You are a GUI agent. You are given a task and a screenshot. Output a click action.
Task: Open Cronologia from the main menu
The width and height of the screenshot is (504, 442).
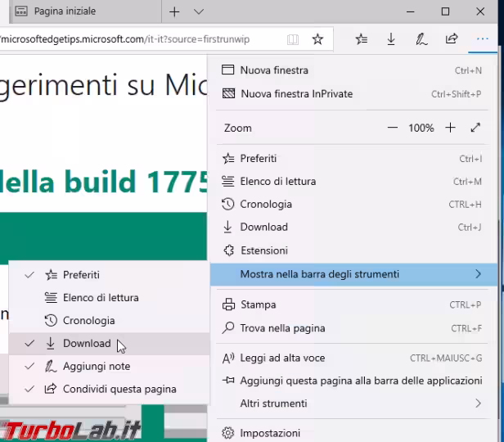click(266, 204)
